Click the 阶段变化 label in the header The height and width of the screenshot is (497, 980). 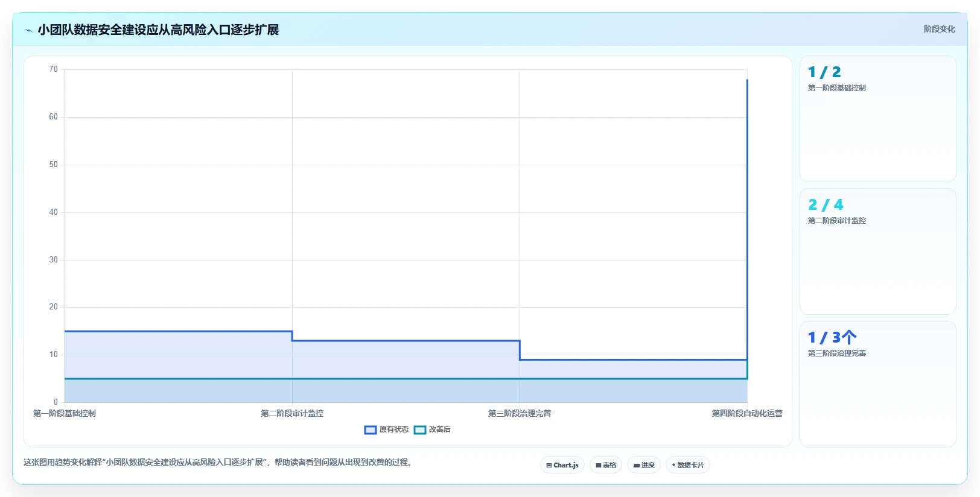pos(940,29)
